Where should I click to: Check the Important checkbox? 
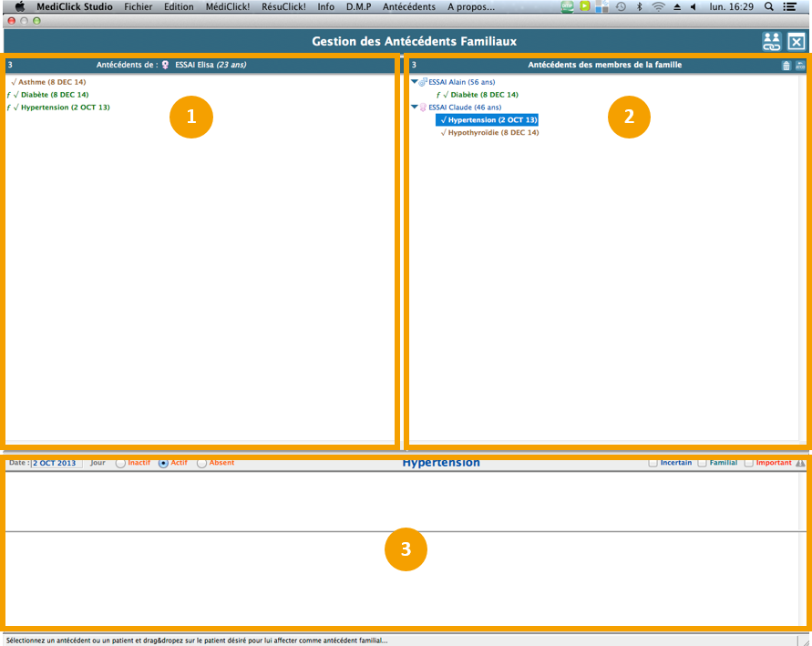(x=748, y=463)
